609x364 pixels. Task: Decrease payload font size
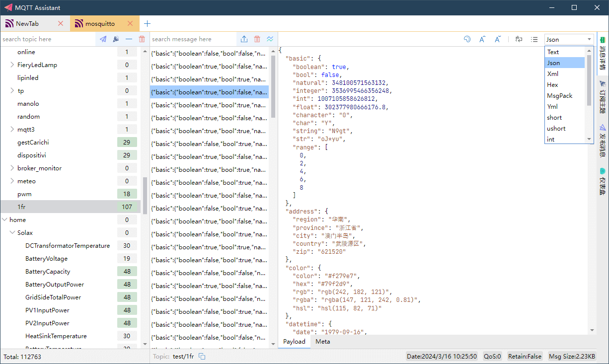497,39
